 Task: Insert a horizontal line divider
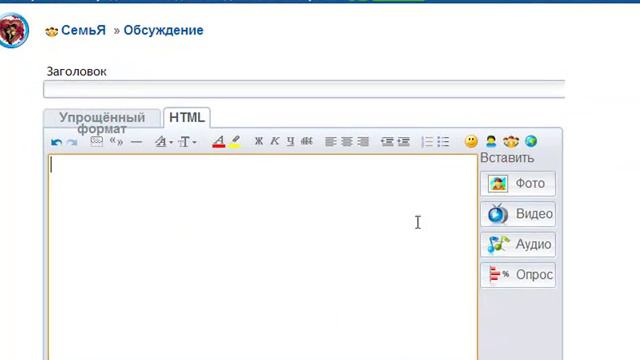136,142
